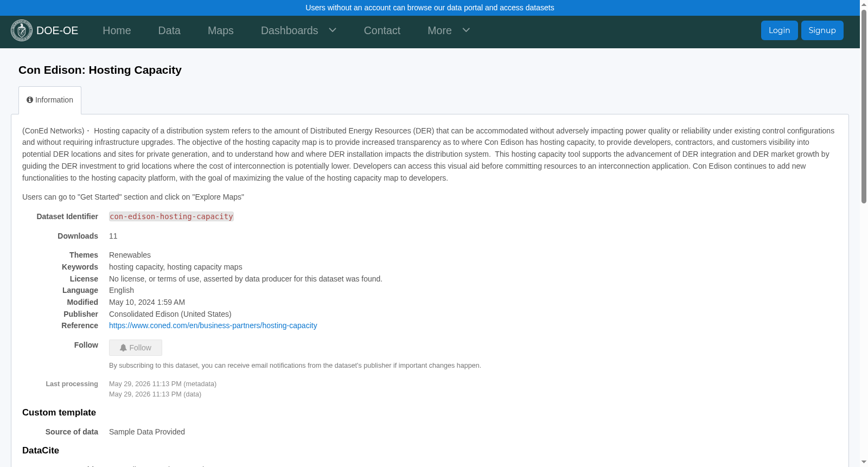Click the Con Edison: Hosting Capacity heading
The height and width of the screenshot is (467, 868).
pyautogui.click(x=100, y=70)
